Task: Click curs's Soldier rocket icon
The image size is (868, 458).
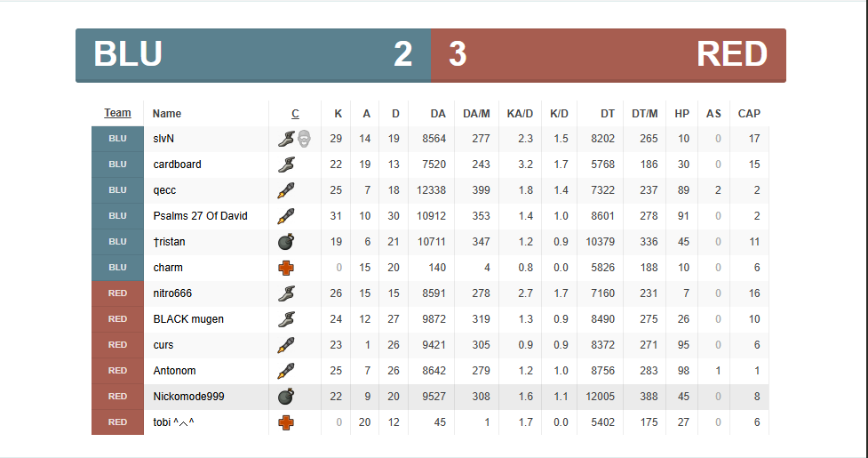Action: (285, 345)
